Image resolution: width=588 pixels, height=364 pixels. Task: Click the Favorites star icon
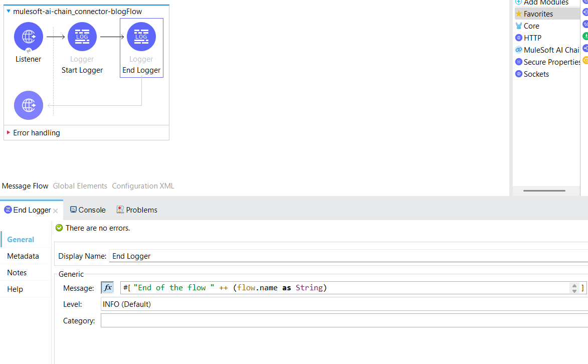coord(519,14)
